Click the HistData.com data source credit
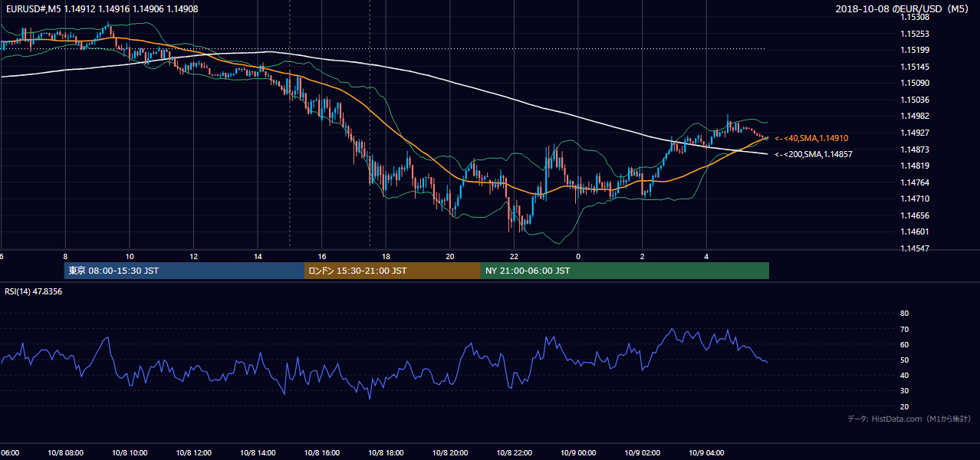 [x=909, y=419]
